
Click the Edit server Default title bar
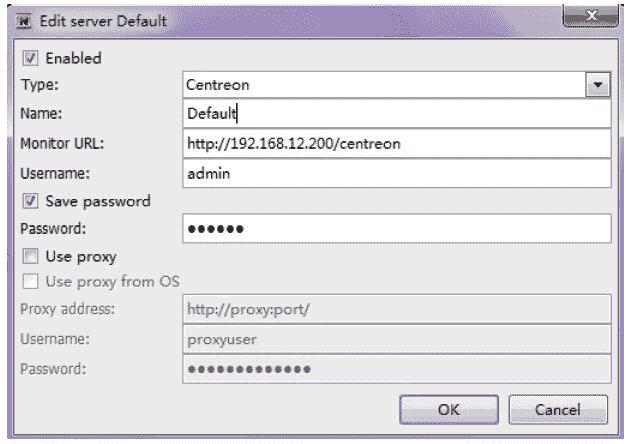click(300, 20)
